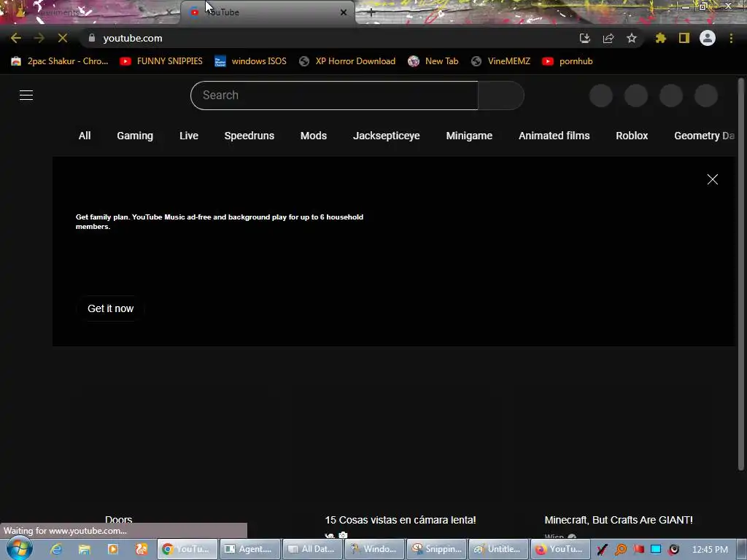
Task: Select the Jacksepticeye filter chip
Action: coord(387,136)
